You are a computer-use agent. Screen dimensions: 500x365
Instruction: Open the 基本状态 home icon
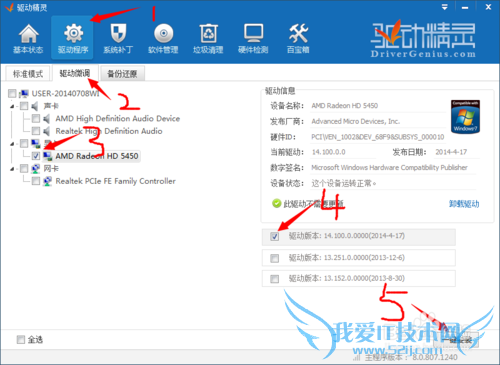coord(28,34)
